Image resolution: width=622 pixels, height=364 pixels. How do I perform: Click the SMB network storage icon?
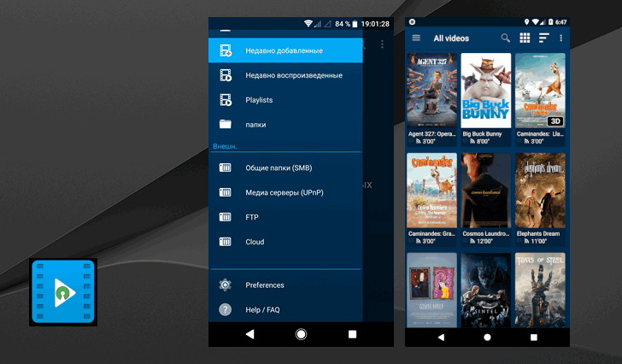click(x=226, y=167)
